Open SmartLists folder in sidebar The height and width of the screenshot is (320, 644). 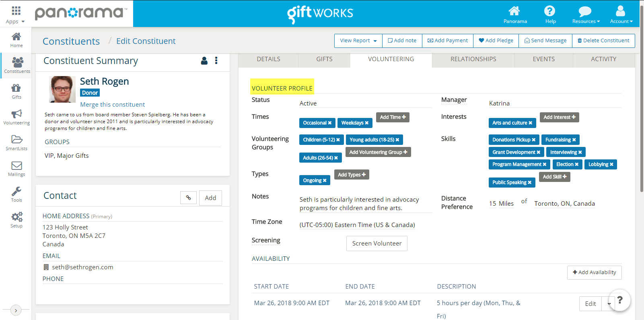[16, 142]
